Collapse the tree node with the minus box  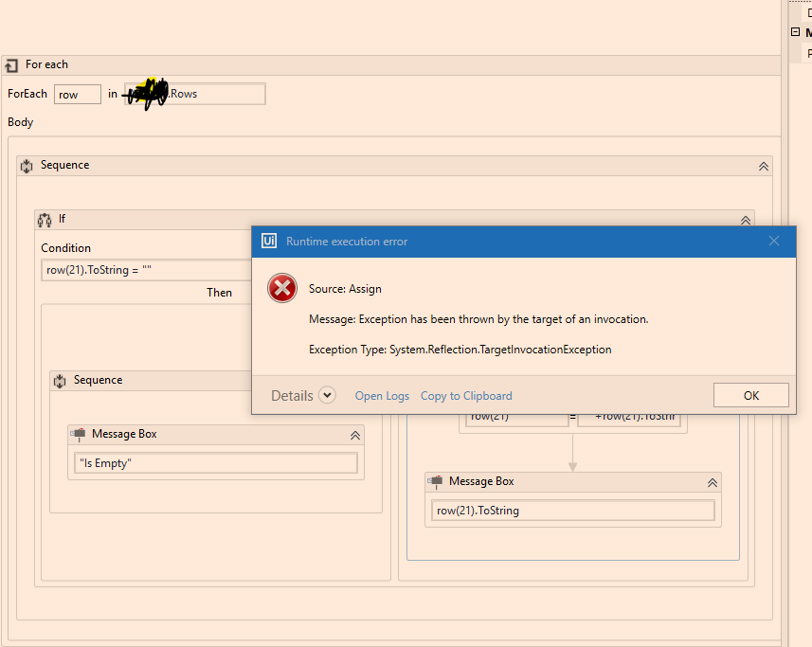[x=795, y=31]
